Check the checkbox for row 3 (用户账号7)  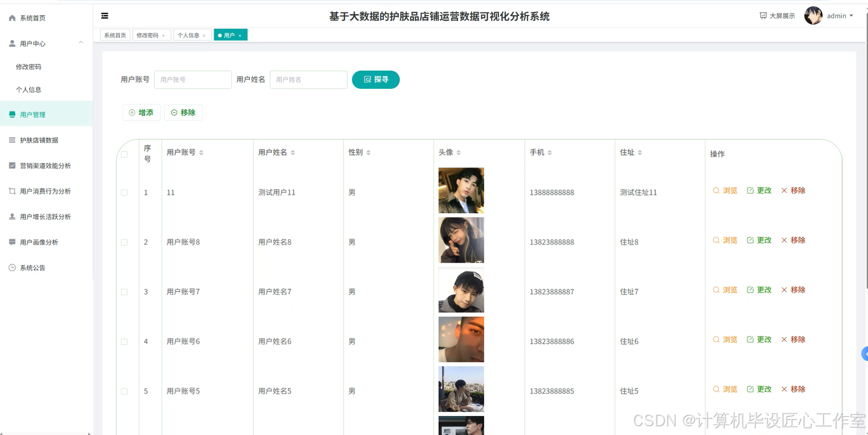coord(124,292)
